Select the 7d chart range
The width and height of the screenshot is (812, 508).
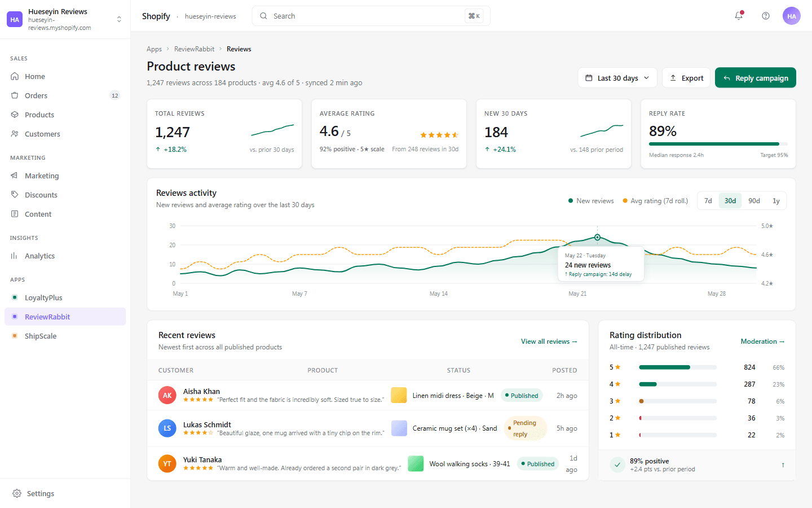(x=708, y=201)
